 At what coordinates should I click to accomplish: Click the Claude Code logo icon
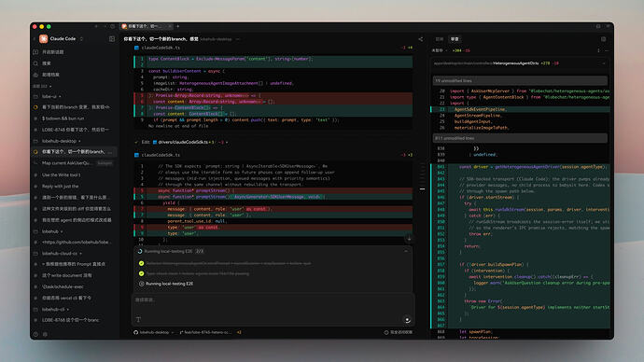pyautogui.click(x=44, y=38)
